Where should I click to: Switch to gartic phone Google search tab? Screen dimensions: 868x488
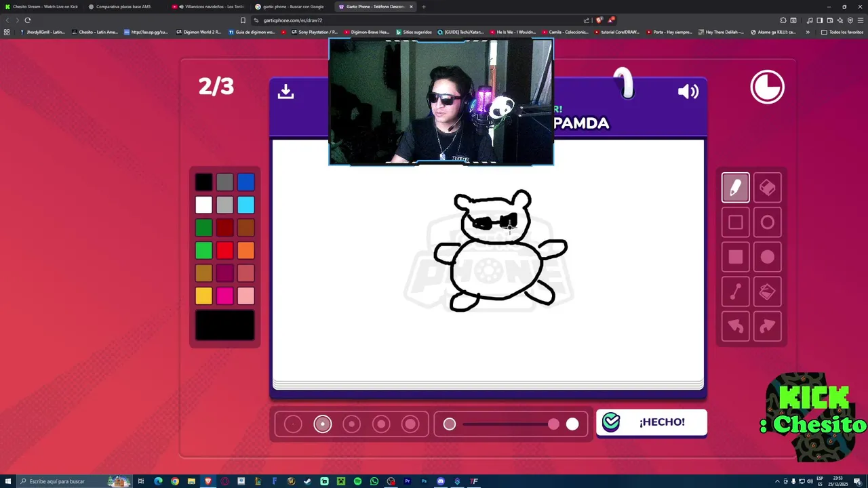[x=292, y=7]
